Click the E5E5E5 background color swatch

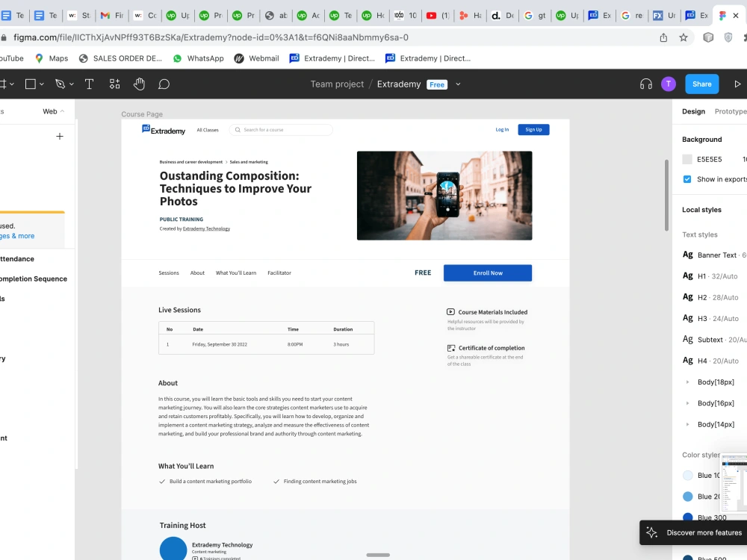(687, 160)
